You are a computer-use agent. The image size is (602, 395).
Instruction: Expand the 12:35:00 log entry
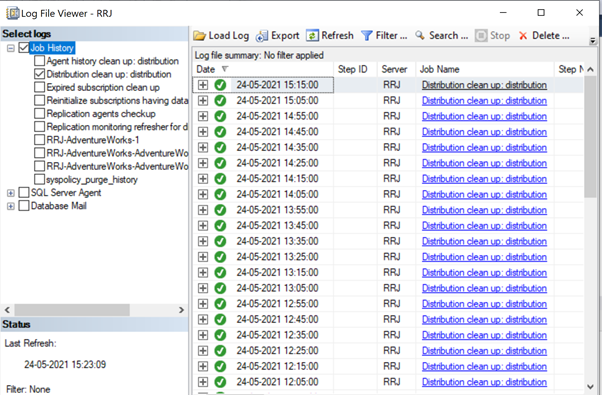click(203, 335)
